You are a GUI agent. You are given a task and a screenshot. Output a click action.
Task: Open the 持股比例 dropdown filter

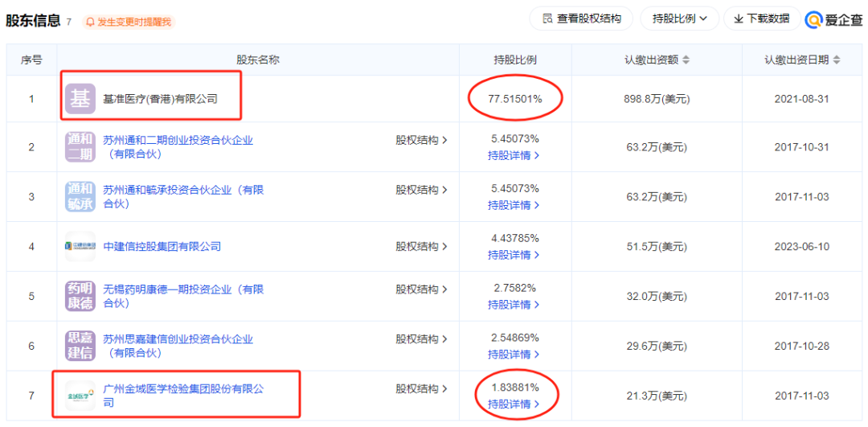679,18
